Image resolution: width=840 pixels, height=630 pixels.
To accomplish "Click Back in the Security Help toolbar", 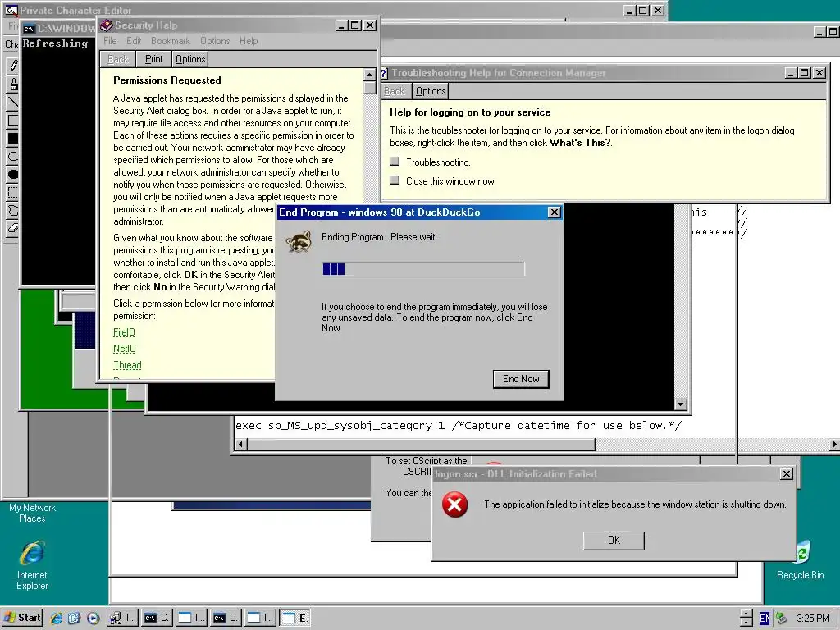I will 118,59.
